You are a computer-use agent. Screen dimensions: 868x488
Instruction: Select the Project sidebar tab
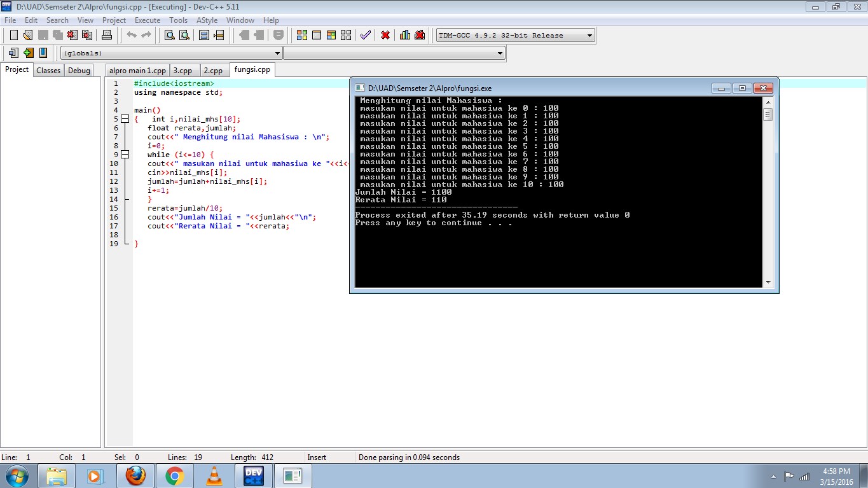point(17,70)
